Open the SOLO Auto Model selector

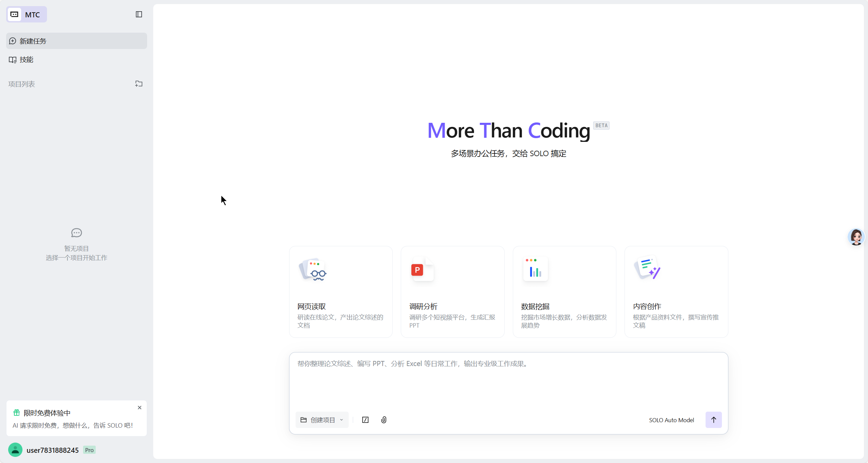(x=671, y=420)
